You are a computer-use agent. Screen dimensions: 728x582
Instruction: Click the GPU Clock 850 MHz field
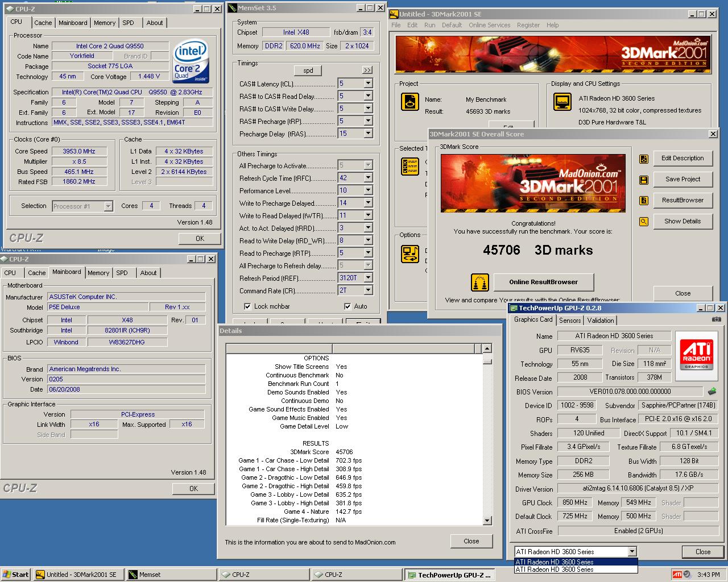pos(576,502)
